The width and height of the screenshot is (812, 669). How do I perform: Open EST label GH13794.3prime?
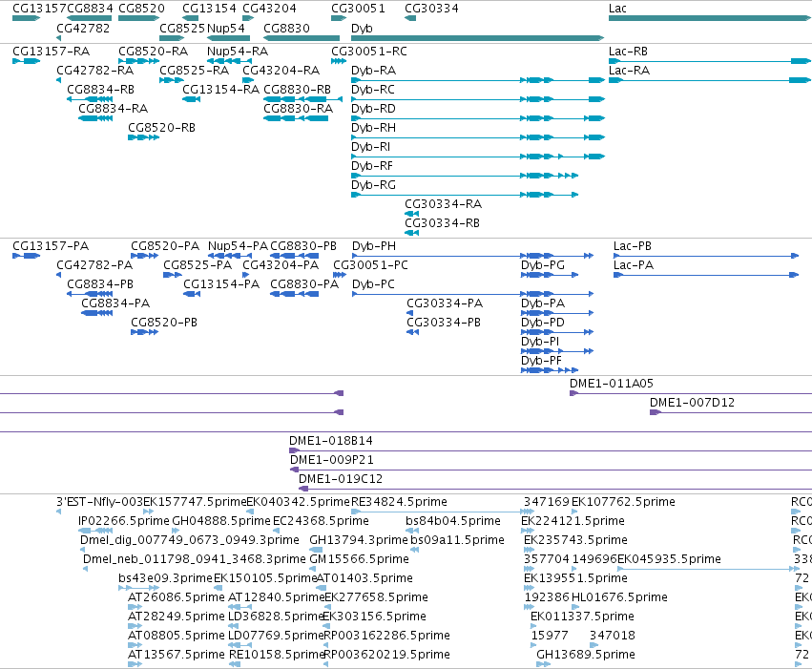[x=359, y=540]
